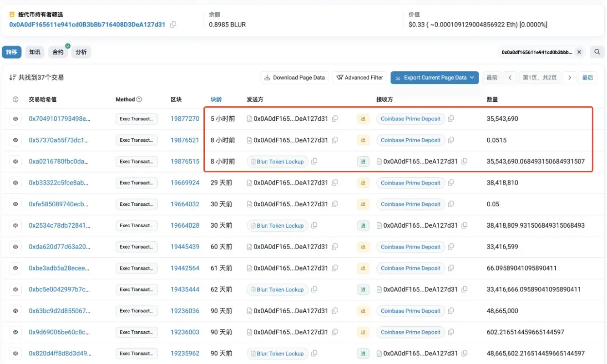Toggle the eye preview on transaction 0x820d4ff8d8d3d49
Viewport: 607px width, 364px height.
coord(15,354)
